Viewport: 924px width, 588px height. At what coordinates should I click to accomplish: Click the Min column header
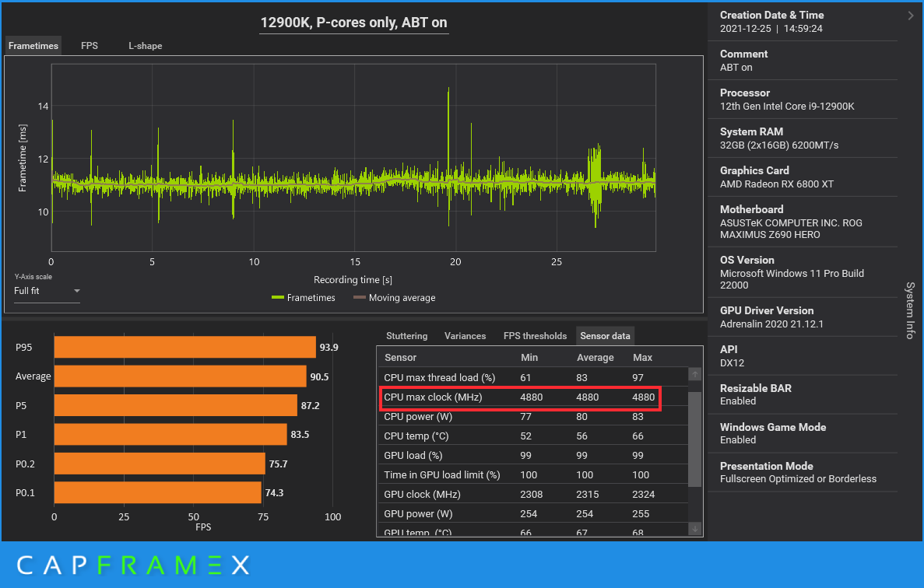[x=529, y=357]
